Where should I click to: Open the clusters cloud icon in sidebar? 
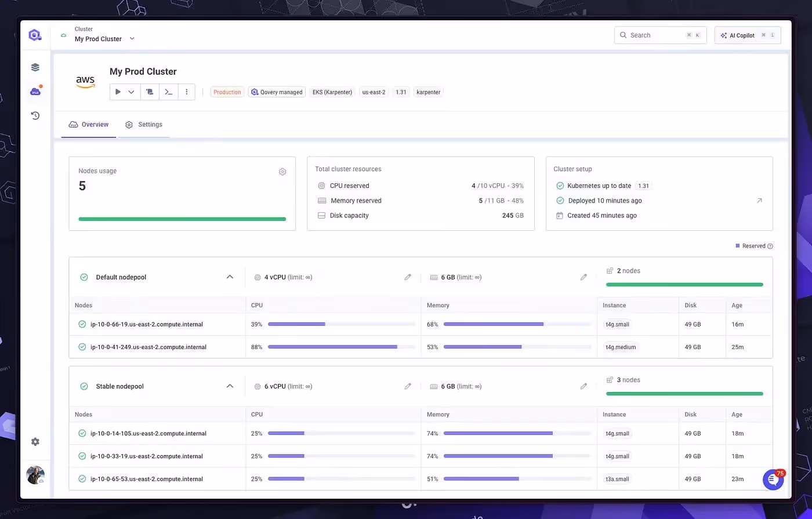35,91
